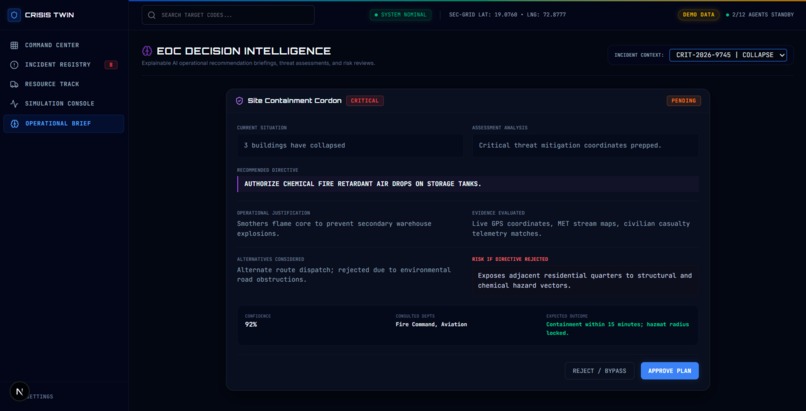Open the Incident Registry page
The height and width of the screenshot is (411, 806).
tap(64, 65)
